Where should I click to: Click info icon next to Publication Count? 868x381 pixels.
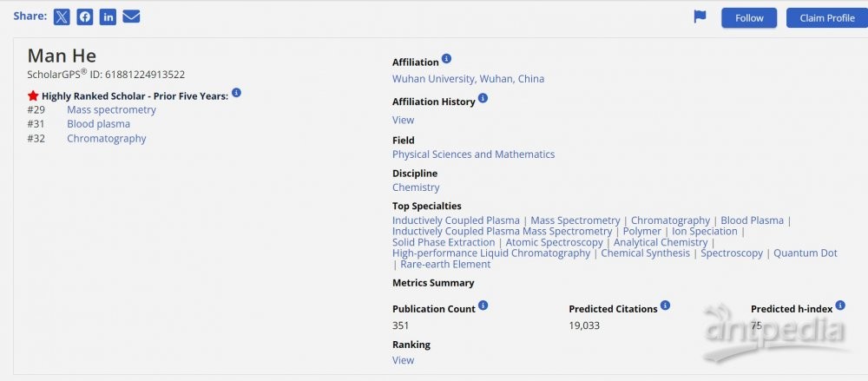(x=483, y=305)
